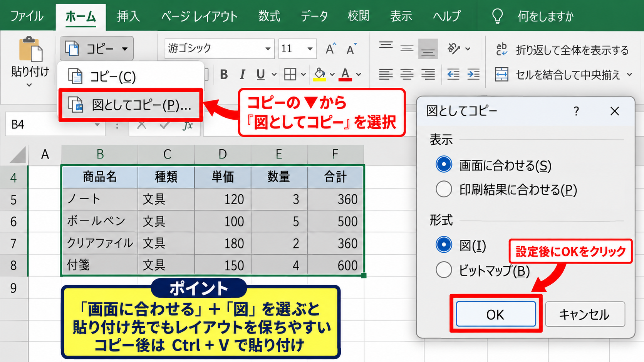This screenshot has width=644, height=362.
Task: Choose 図としてコピー from the menu
Action: [x=131, y=105]
